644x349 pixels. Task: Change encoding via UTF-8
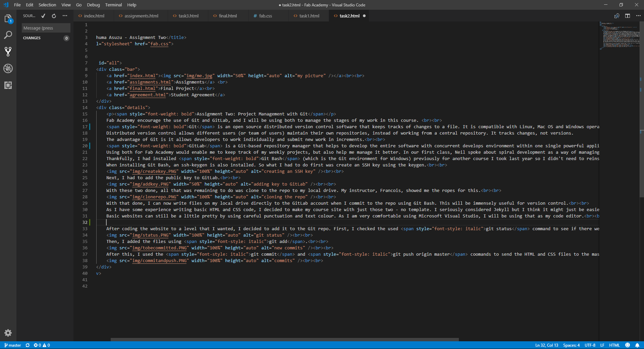pos(590,345)
